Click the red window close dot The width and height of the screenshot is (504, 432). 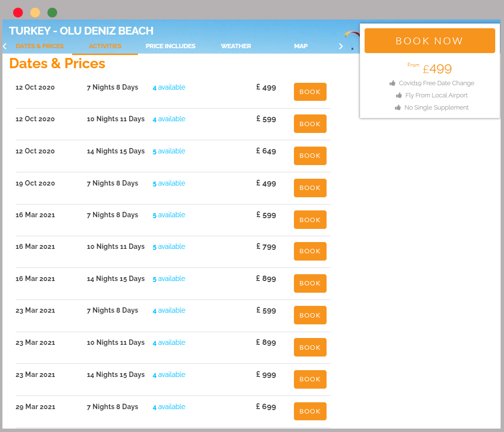(18, 13)
